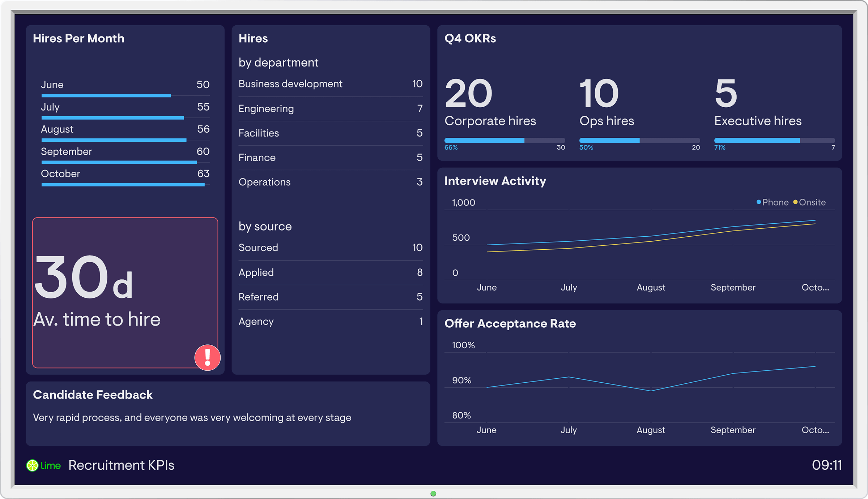Click the Lime logo icon
The width and height of the screenshot is (868, 499).
(32, 465)
